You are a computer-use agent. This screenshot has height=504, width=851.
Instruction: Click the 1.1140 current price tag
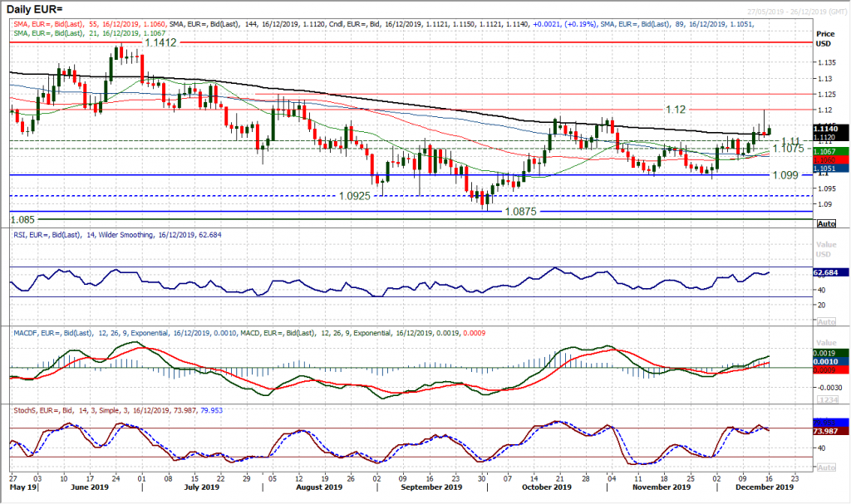point(832,129)
